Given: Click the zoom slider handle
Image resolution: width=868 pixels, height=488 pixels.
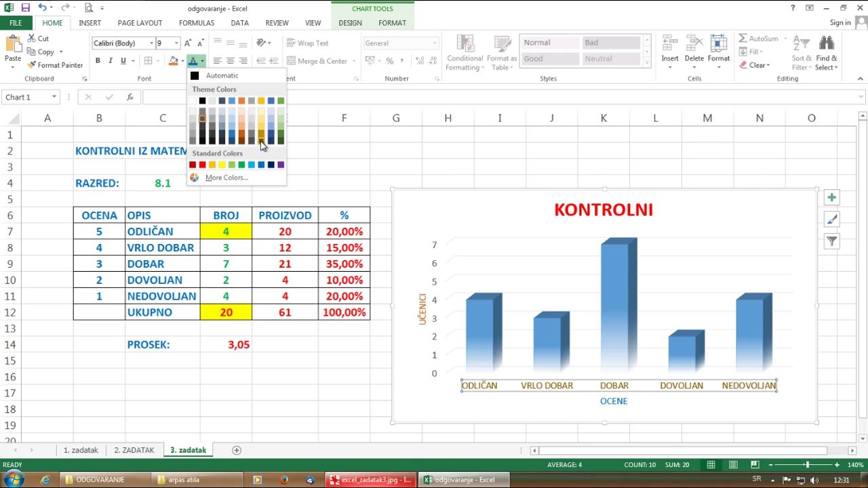Looking at the screenshot, I should coord(807,465).
